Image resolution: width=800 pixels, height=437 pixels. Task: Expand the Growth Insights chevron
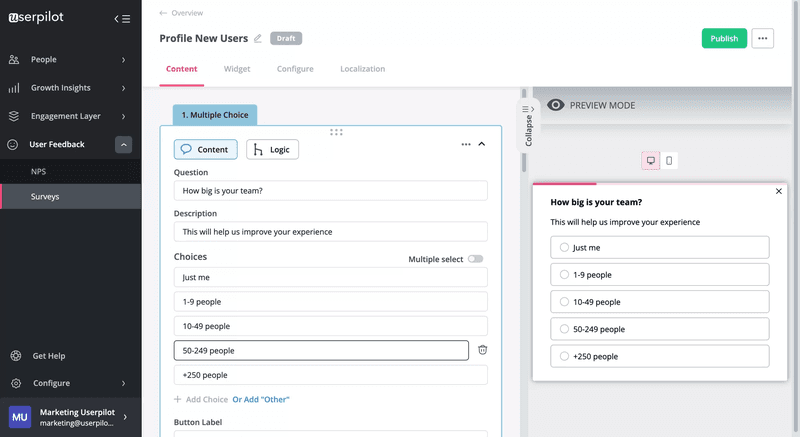[x=123, y=88]
